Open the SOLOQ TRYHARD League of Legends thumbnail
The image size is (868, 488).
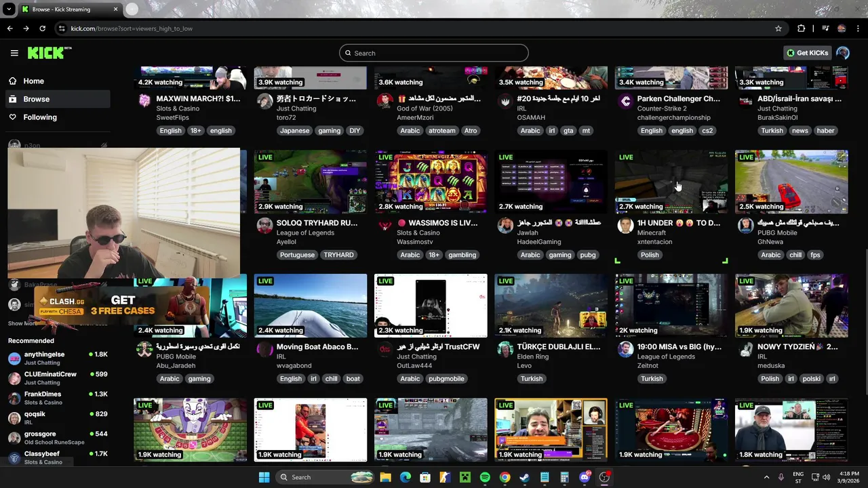(311, 182)
